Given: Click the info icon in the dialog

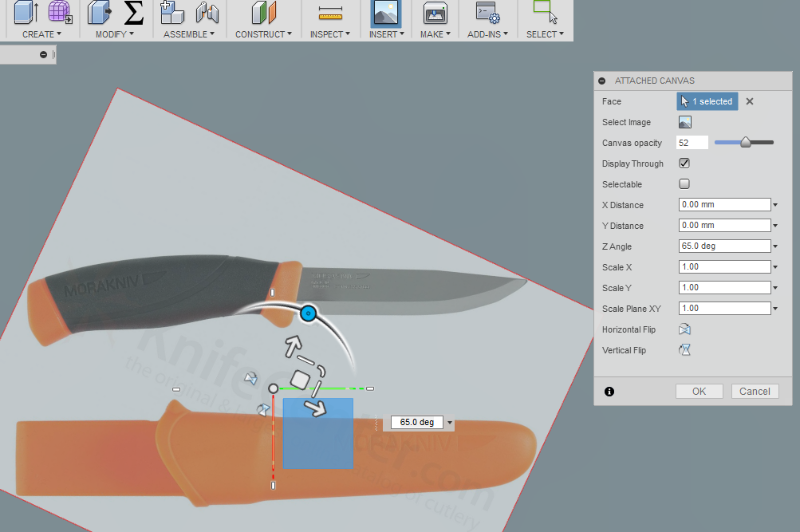Looking at the screenshot, I should [610, 391].
